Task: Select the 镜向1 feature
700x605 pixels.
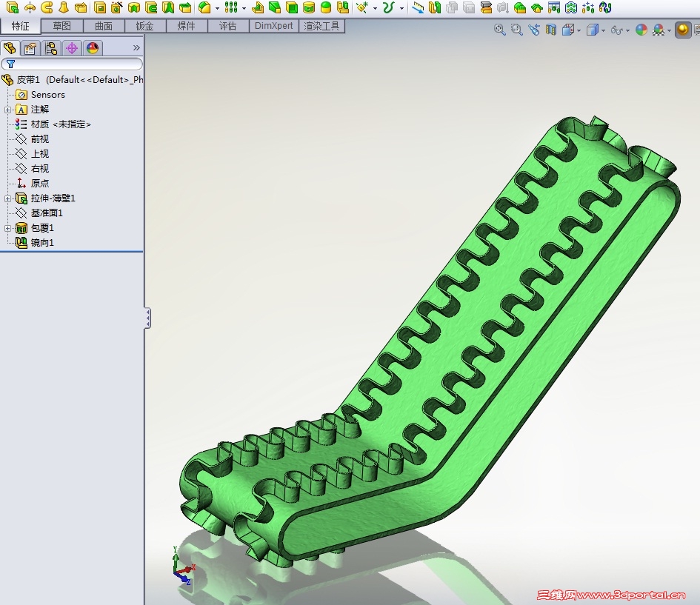Action: [x=35, y=243]
